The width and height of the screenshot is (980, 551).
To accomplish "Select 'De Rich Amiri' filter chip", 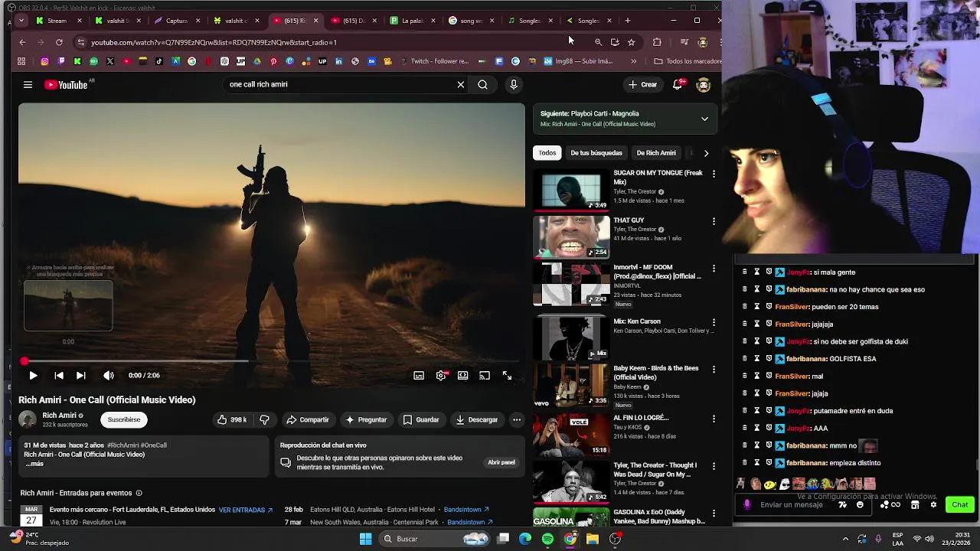I will [656, 153].
